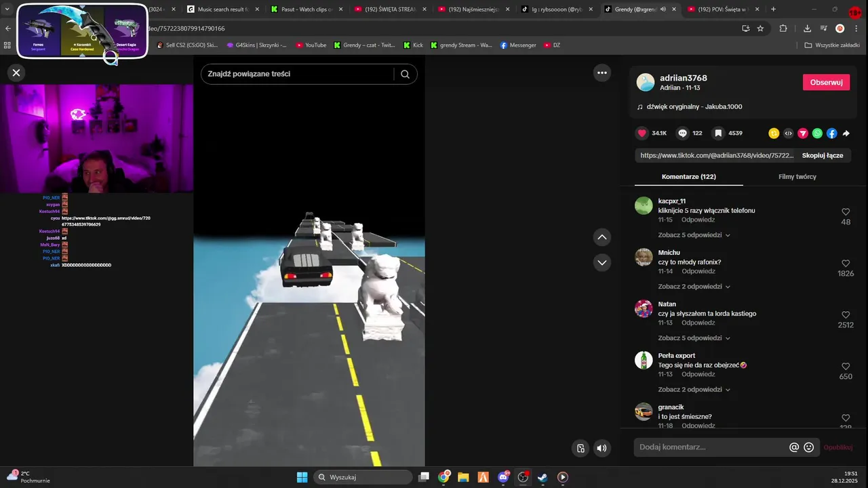Expand 5 replies under the kacpxr_11 comment
The image size is (868, 488).
point(694,235)
